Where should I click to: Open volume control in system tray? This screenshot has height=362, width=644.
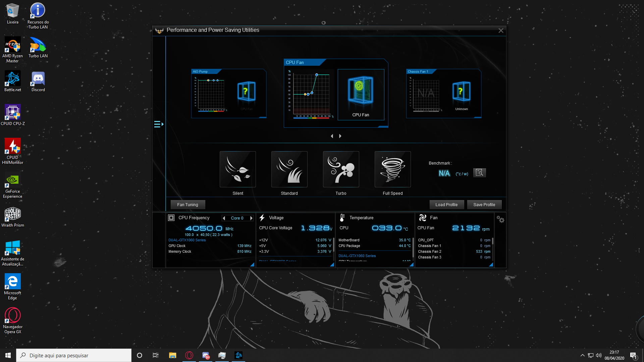click(x=599, y=355)
